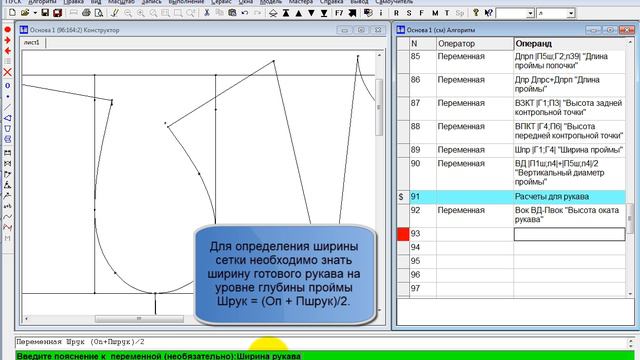
Task: Click the black arrow icon next to F7
Action: (x=352, y=13)
